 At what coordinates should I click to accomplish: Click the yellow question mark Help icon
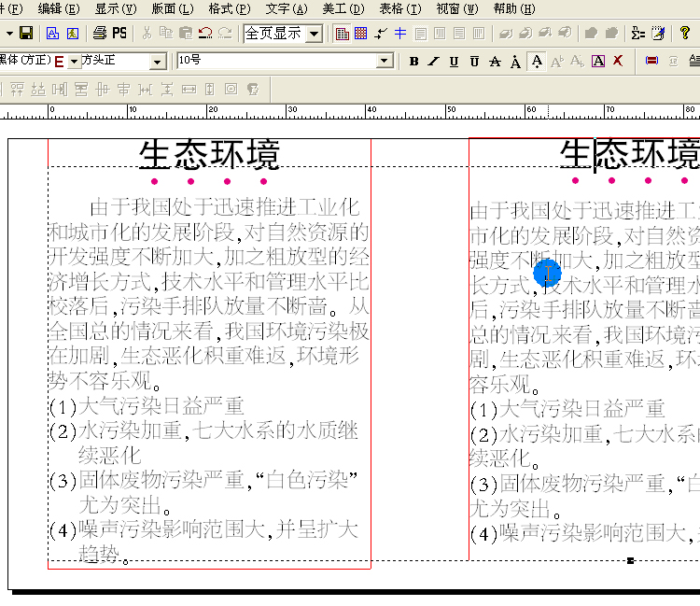click(x=684, y=34)
